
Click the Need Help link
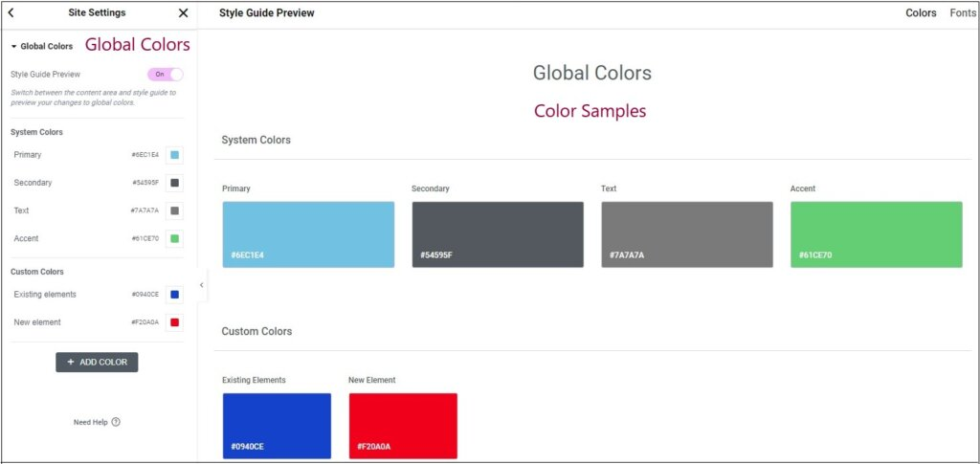pos(91,422)
